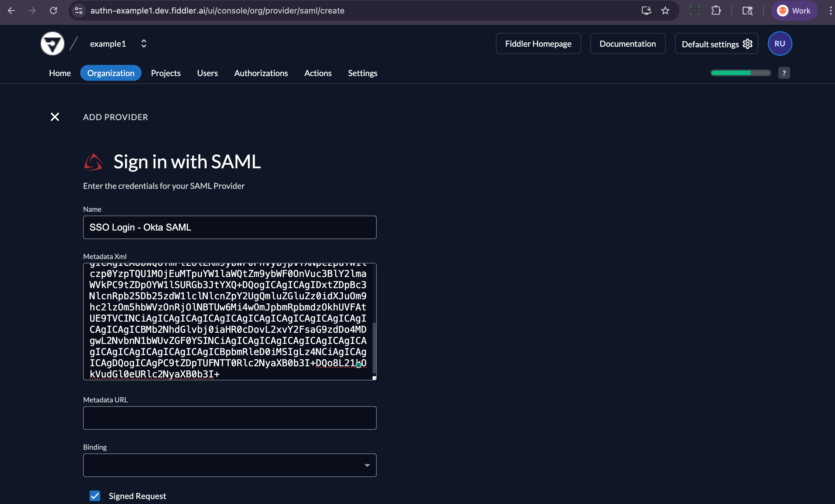
Task: Close the Add Provider panel with the X
Action: pyautogui.click(x=55, y=117)
